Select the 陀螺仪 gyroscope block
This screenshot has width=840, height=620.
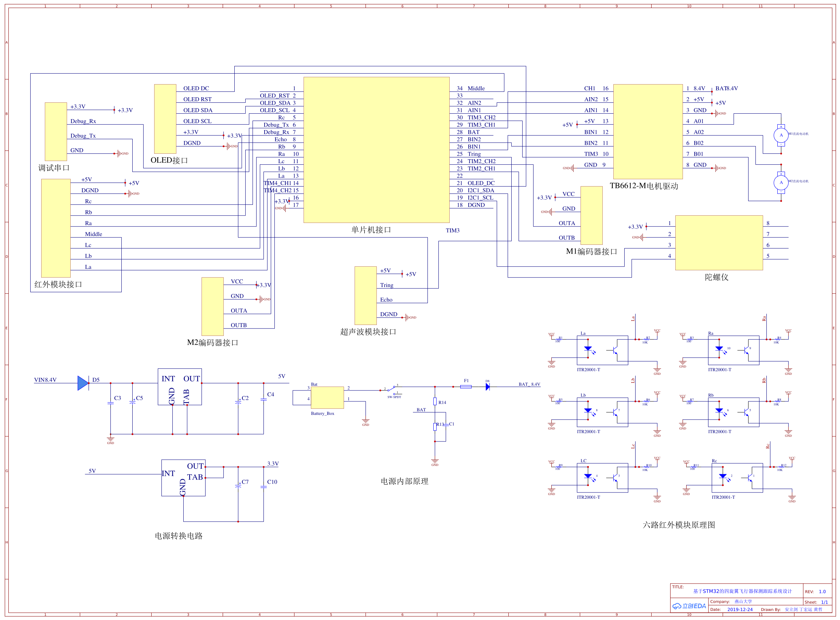tap(719, 243)
